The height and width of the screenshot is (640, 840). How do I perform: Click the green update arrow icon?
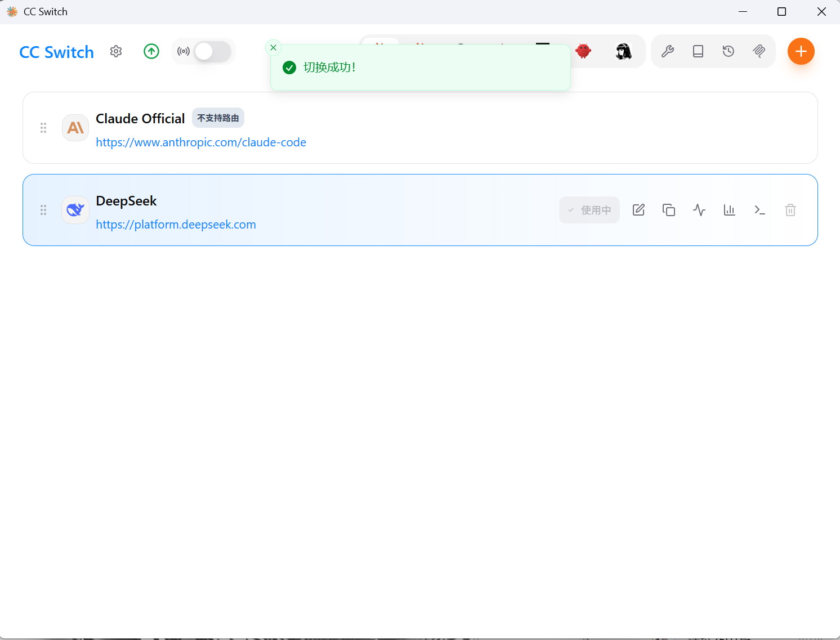(x=151, y=51)
